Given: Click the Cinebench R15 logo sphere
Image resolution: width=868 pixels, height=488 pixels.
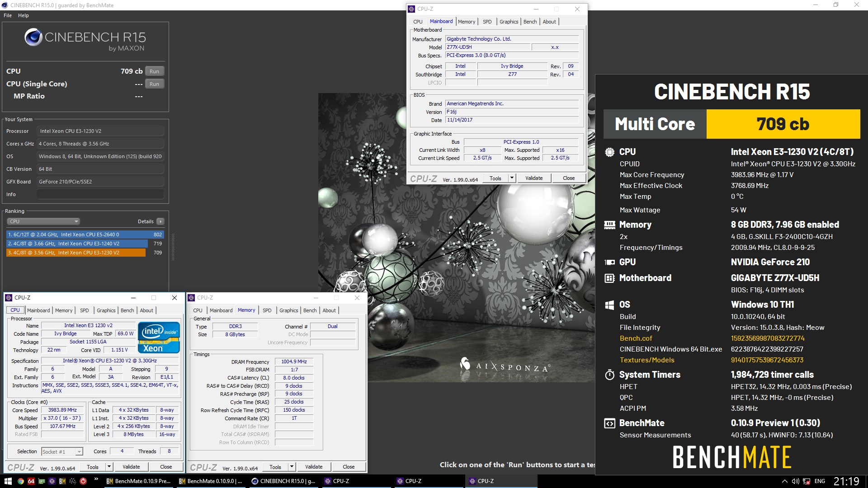Looking at the screenshot, I should click(33, 37).
